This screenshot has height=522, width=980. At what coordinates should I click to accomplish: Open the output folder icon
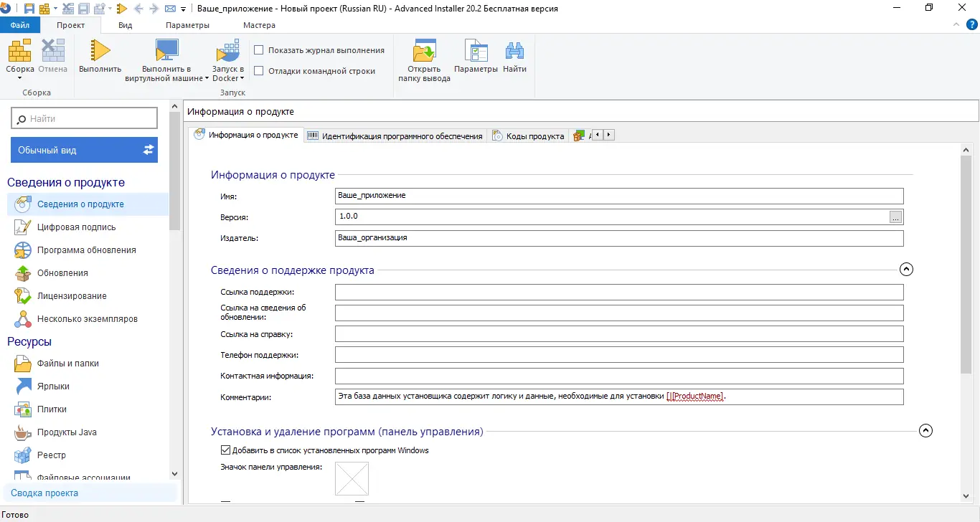(x=424, y=51)
